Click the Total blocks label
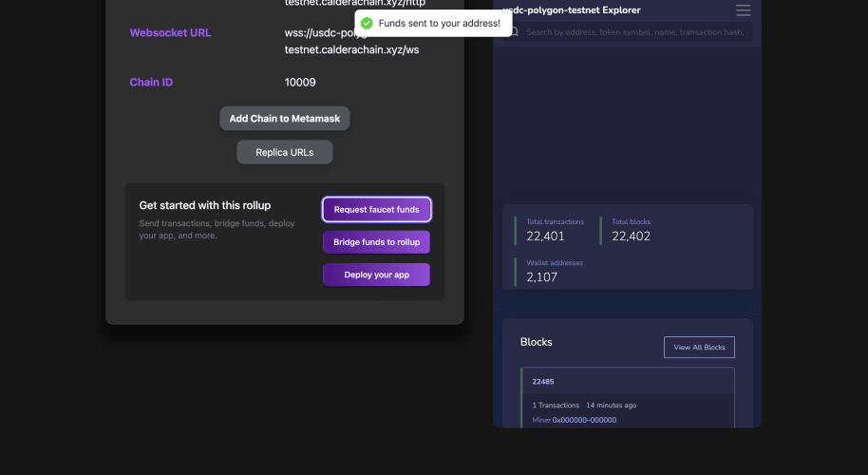This screenshot has height=475, width=868. click(x=632, y=221)
